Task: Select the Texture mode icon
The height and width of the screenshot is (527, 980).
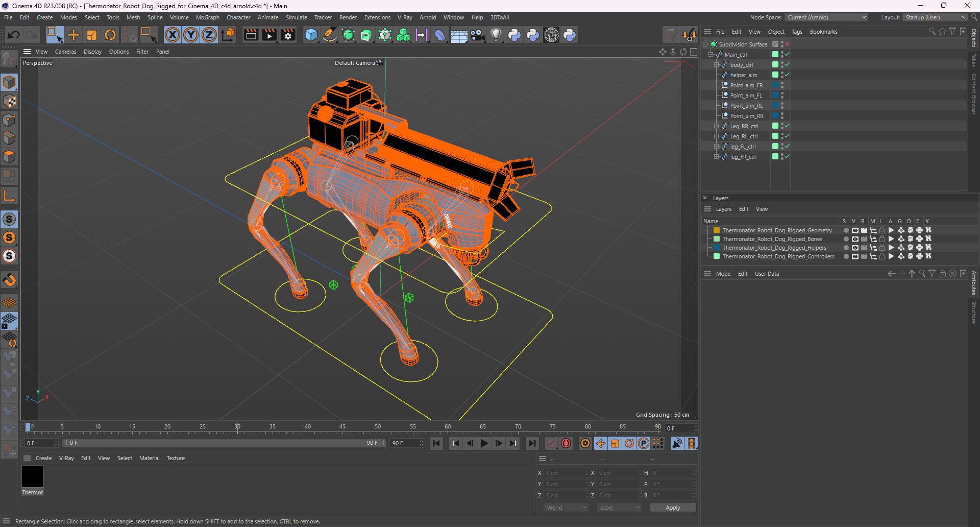Action: [x=10, y=101]
